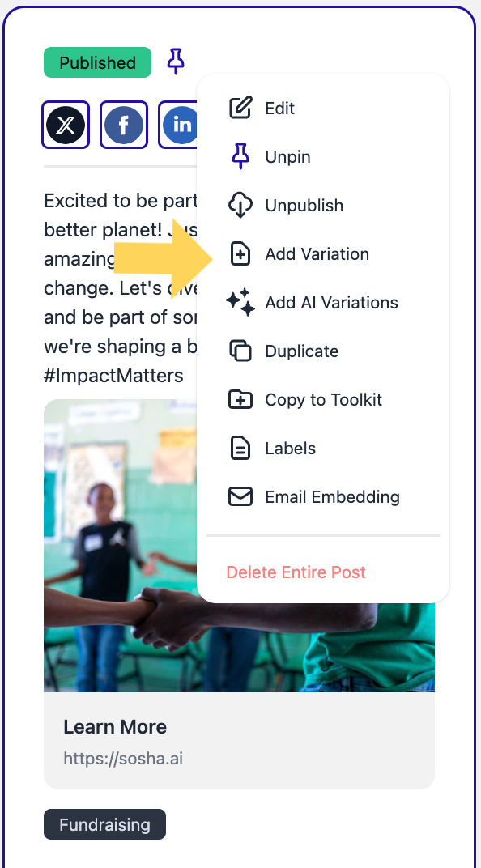Choose Duplicate from the post menu
The image size is (481, 868).
(x=302, y=351)
